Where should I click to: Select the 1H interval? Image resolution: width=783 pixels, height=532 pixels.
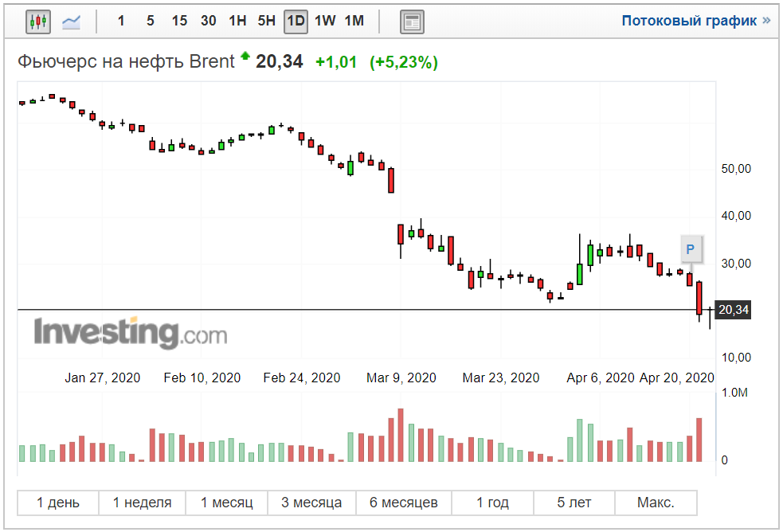point(237,21)
